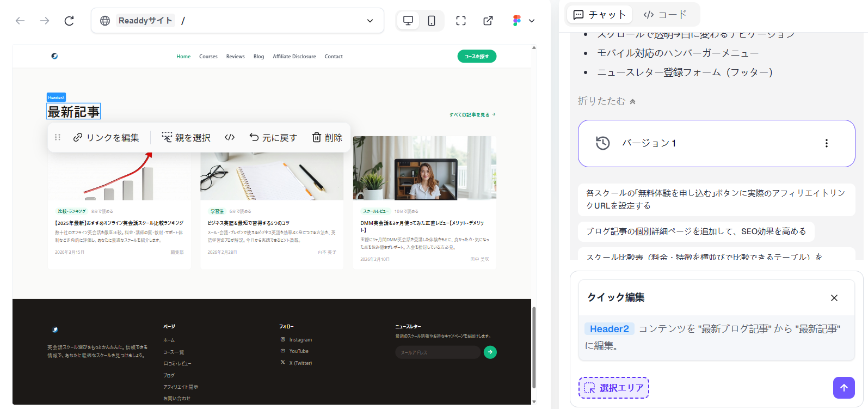Open the おすすめオンライン英会話スクール比較ランキング article
Image resolution: width=868 pixels, height=409 pixels.
click(x=119, y=223)
